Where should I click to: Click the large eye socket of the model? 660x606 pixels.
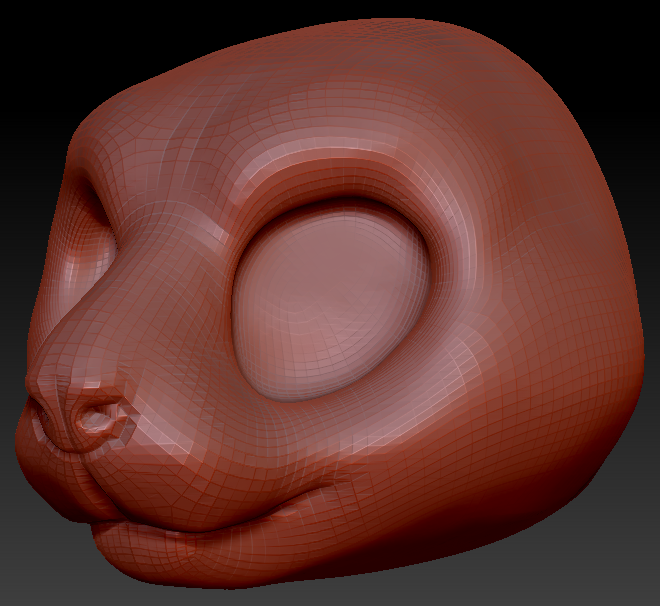click(x=331, y=300)
